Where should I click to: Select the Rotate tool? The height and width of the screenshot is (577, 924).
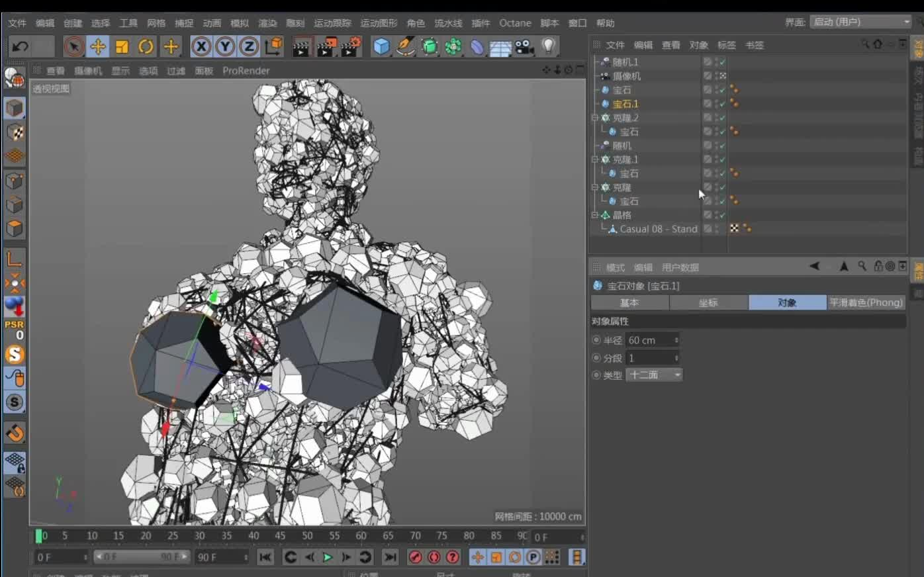(145, 46)
